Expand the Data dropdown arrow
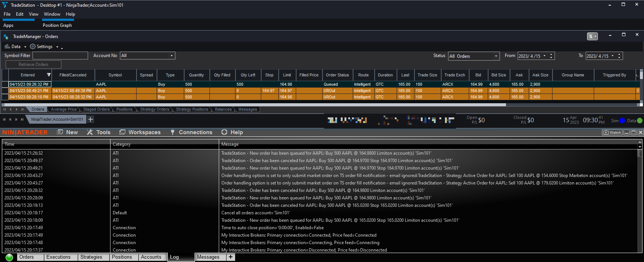 [25, 47]
